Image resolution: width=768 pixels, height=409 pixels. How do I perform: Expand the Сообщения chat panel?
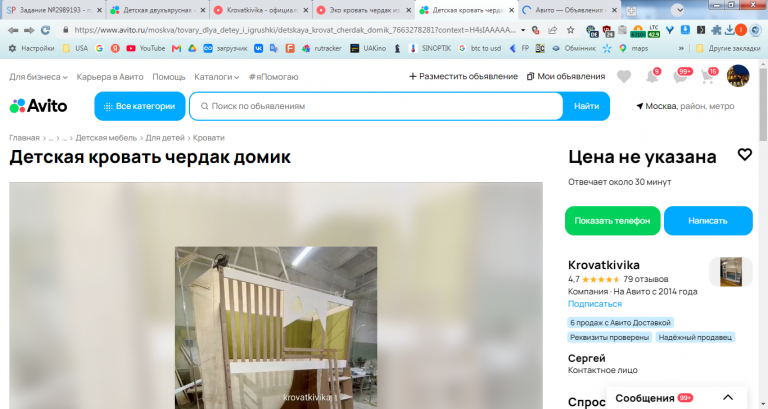pos(728,397)
